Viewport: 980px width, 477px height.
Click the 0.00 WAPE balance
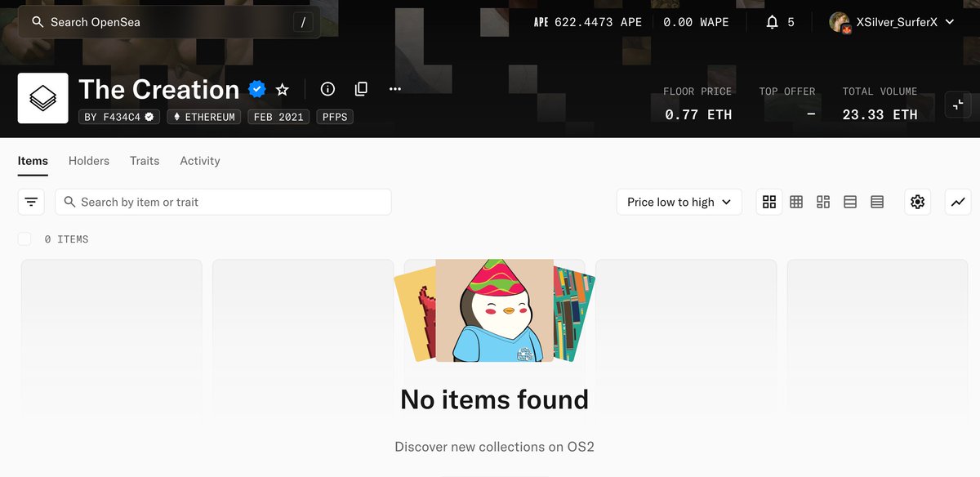696,22
